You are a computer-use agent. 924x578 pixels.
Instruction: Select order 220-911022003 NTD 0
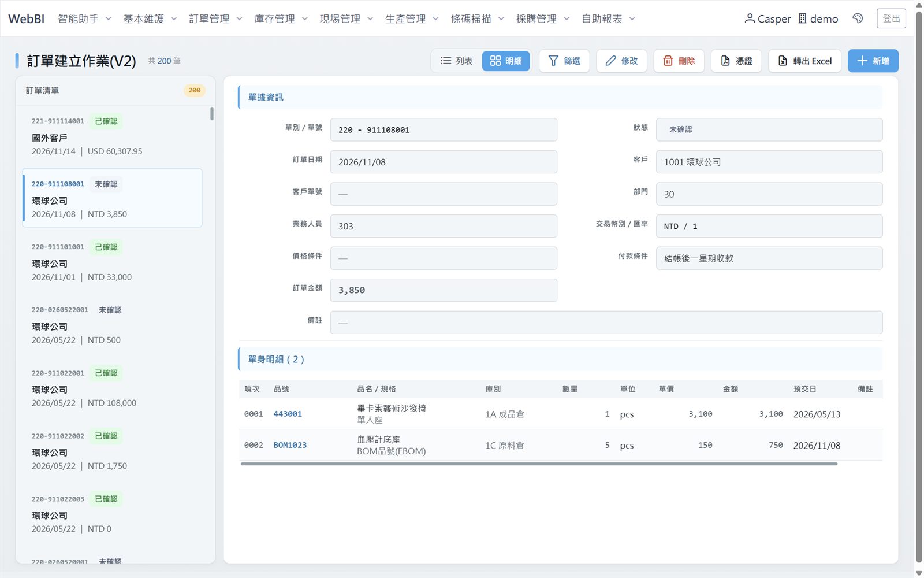point(112,514)
